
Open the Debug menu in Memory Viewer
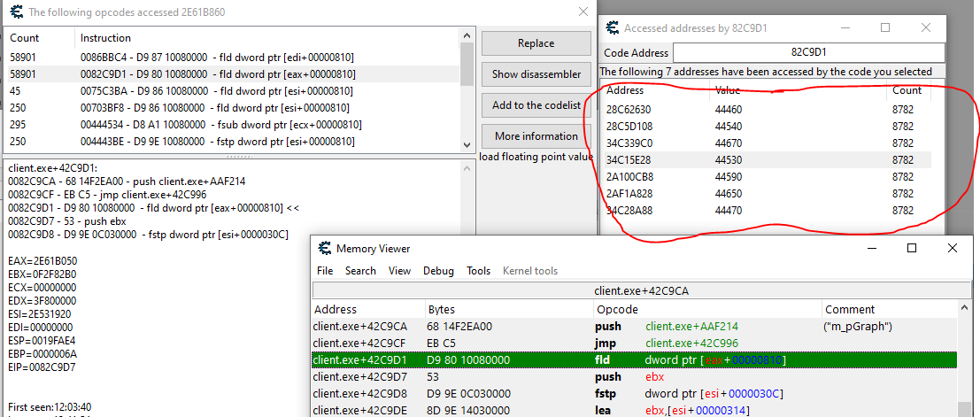(x=438, y=271)
